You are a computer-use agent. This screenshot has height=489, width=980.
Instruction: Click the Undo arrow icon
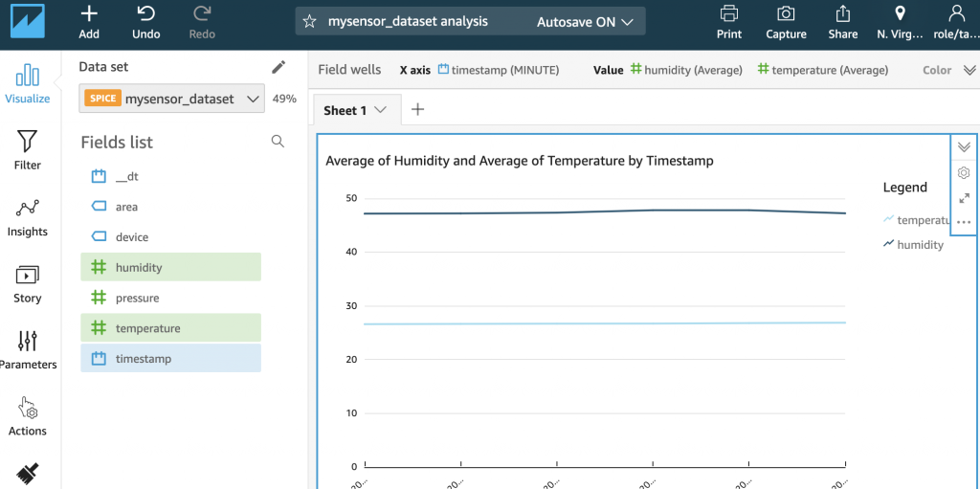coord(145,14)
